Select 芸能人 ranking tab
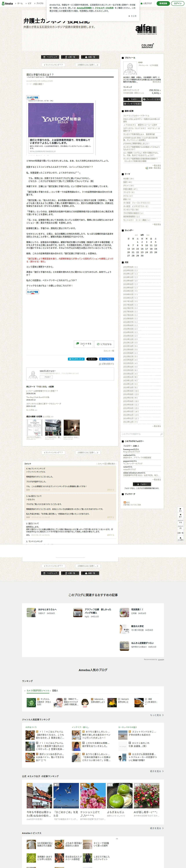 [55, 690]
